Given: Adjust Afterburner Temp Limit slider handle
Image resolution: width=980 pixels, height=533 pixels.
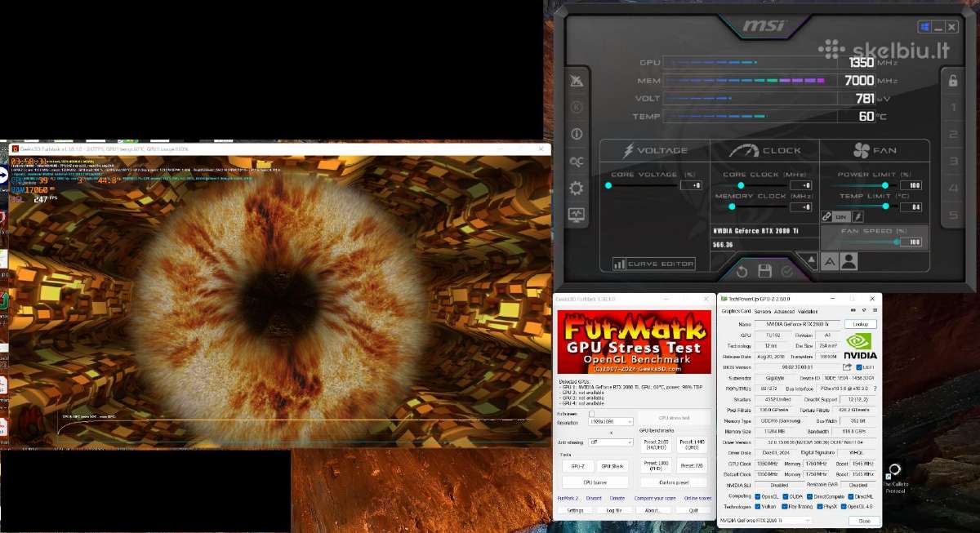Looking at the screenshot, I should (x=886, y=206).
